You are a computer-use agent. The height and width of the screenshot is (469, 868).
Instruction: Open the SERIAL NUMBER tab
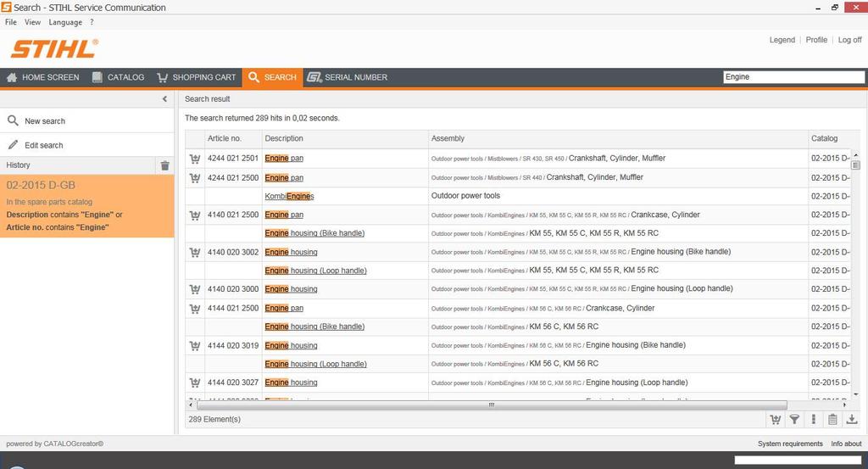point(348,77)
